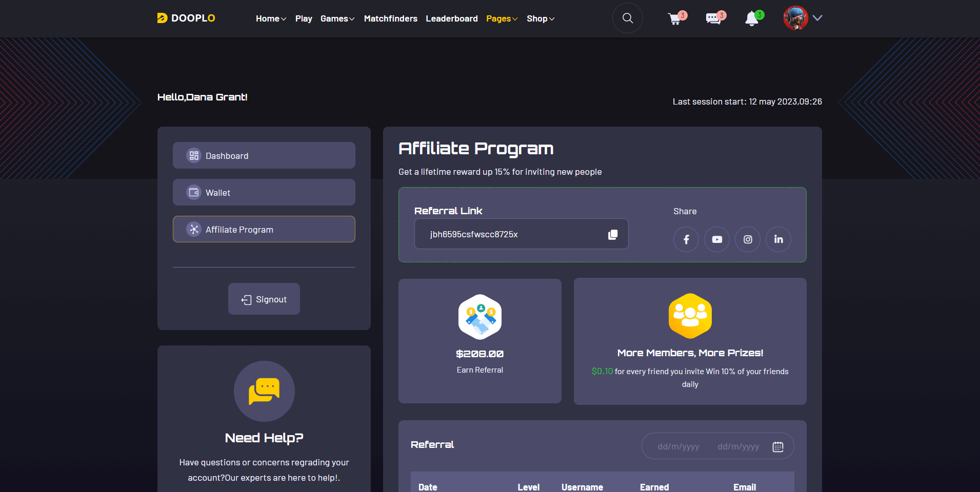Viewport: 980px width, 492px height.
Task: Expand the Shop dropdown menu
Action: [541, 18]
